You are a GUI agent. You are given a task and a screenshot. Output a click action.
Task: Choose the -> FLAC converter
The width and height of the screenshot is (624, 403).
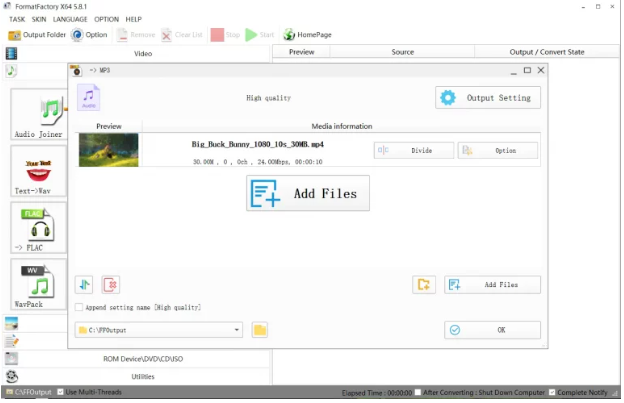coord(39,228)
